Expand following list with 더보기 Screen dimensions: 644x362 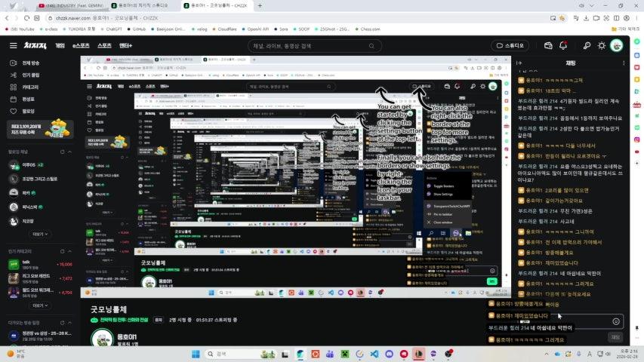click(40, 234)
